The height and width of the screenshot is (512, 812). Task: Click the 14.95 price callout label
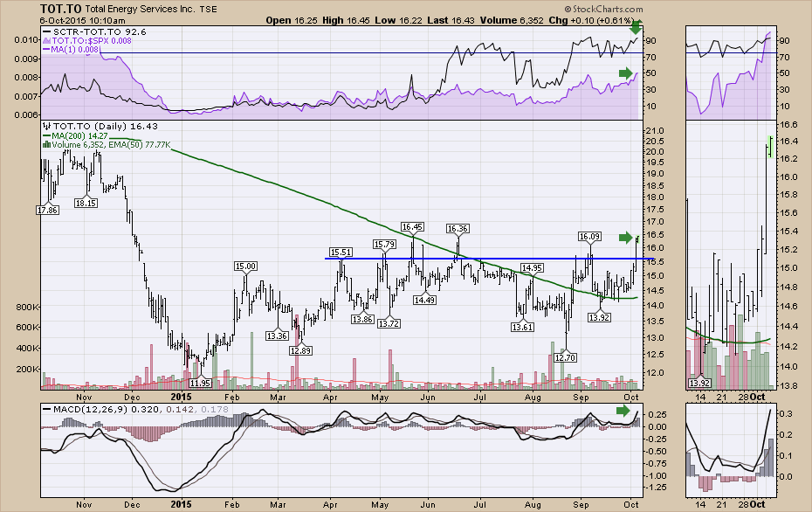pos(532,267)
